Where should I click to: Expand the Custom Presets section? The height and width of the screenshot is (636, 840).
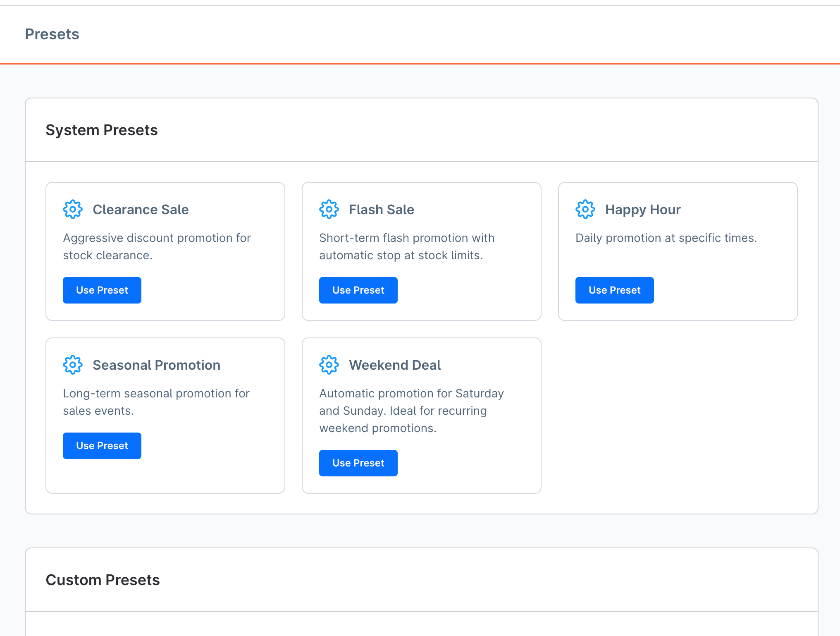tap(103, 580)
